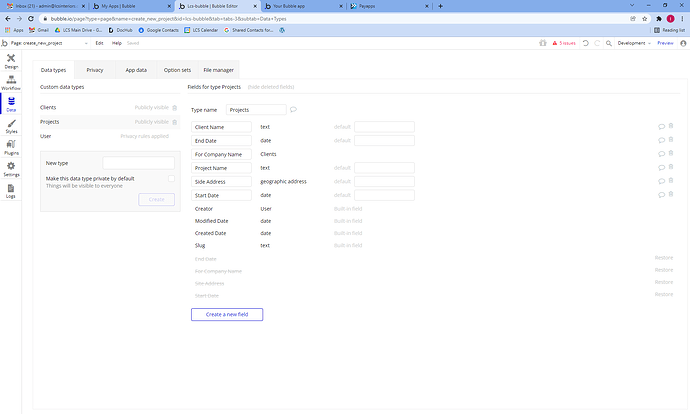
Task: Open the Plugins section in sidebar
Action: 11,147
